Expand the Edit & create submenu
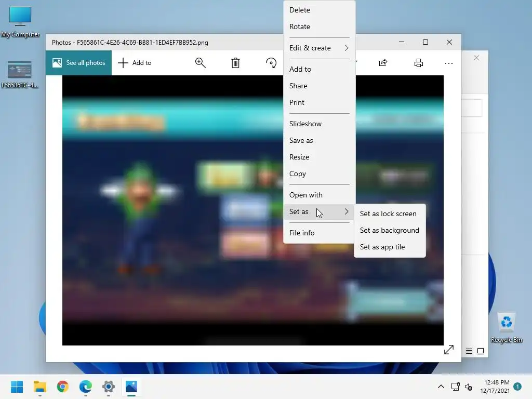532x399 pixels. [320, 48]
